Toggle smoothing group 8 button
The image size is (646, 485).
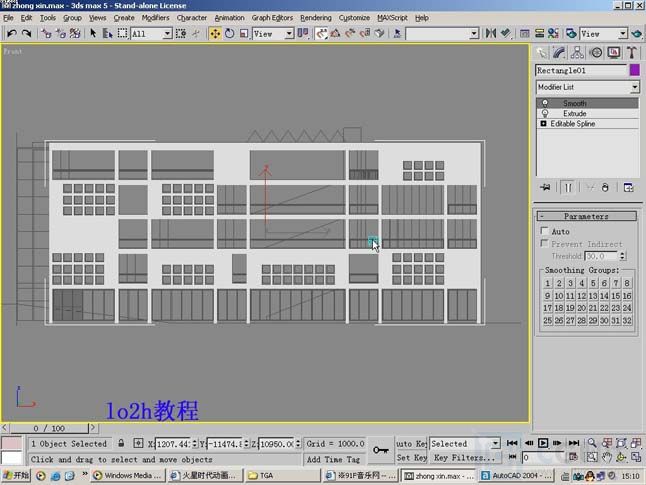[x=627, y=283]
